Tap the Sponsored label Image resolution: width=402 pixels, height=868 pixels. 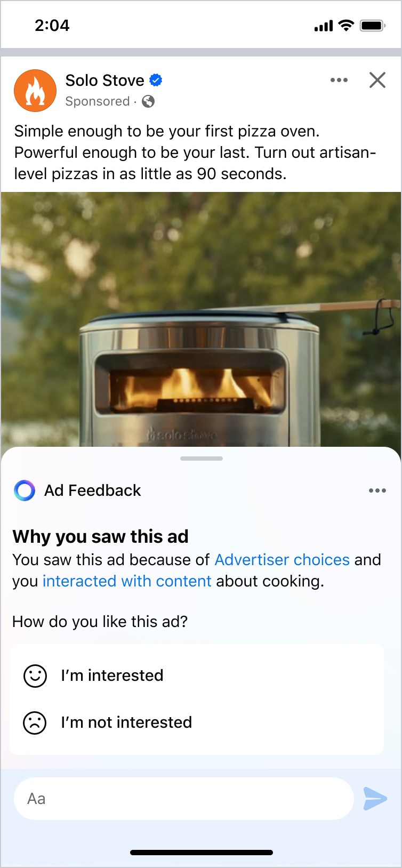[98, 101]
